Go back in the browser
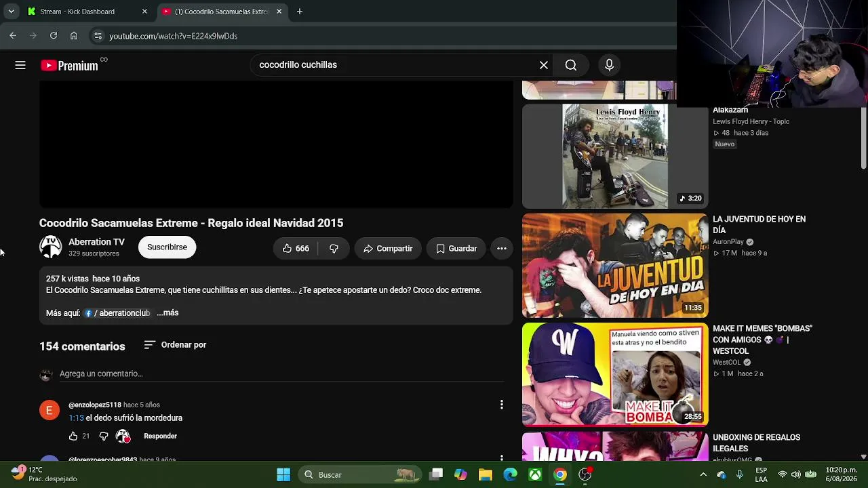Image resolution: width=868 pixels, height=488 pixels. click(13, 36)
